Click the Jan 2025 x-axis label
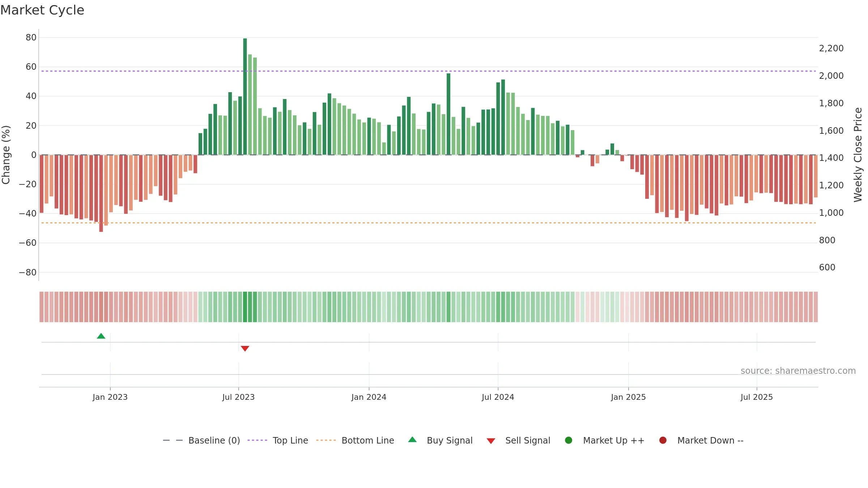Viewport: 868px width, 488px height. (x=628, y=397)
